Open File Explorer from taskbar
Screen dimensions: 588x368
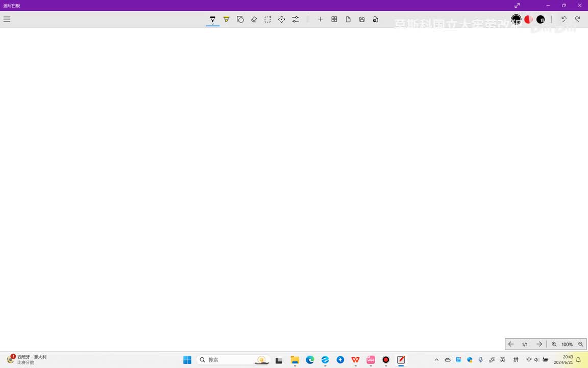[x=295, y=360]
